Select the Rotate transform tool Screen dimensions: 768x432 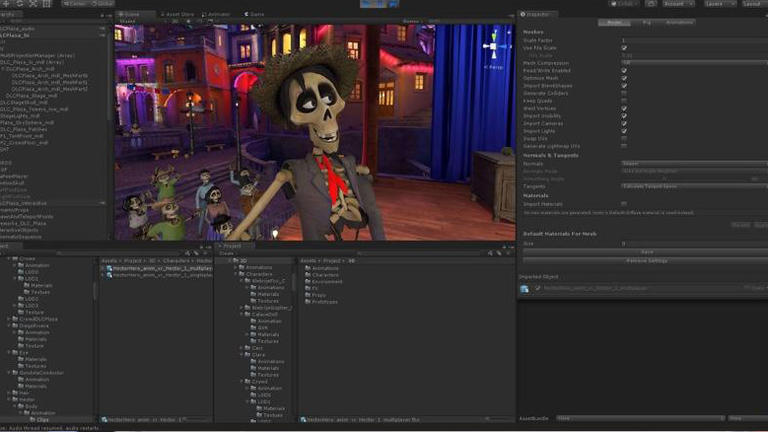coord(20,3)
